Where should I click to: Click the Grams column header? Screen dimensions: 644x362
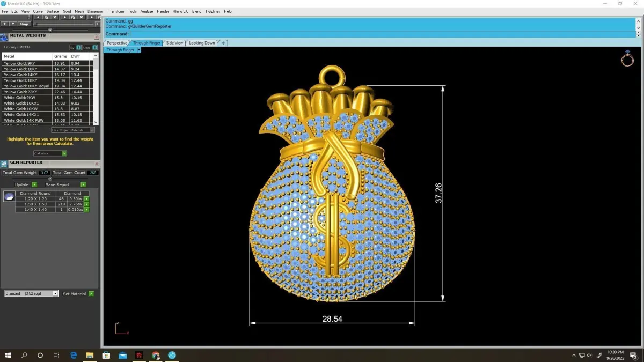pyautogui.click(x=61, y=56)
